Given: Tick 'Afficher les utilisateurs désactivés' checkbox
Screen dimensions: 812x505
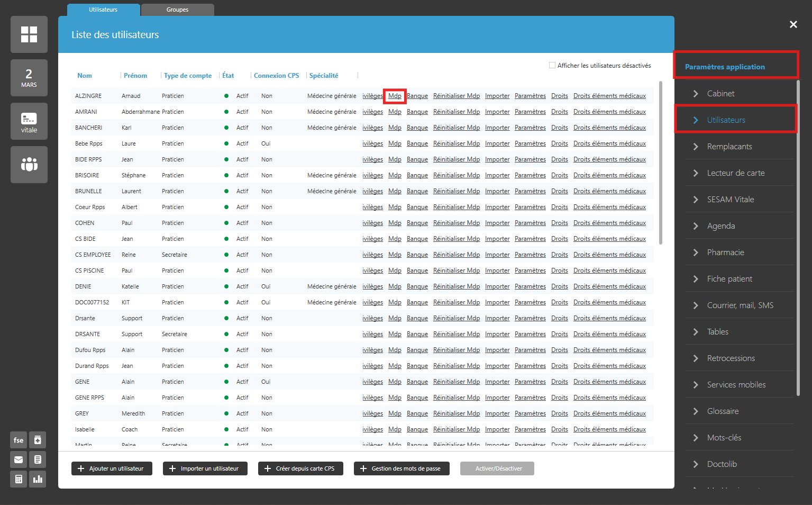Looking at the screenshot, I should pyautogui.click(x=552, y=66).
